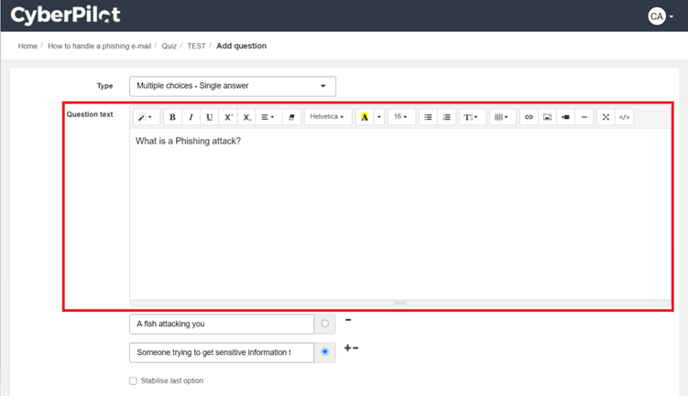Open Quiz breadcrumb link

pos(169,46)
